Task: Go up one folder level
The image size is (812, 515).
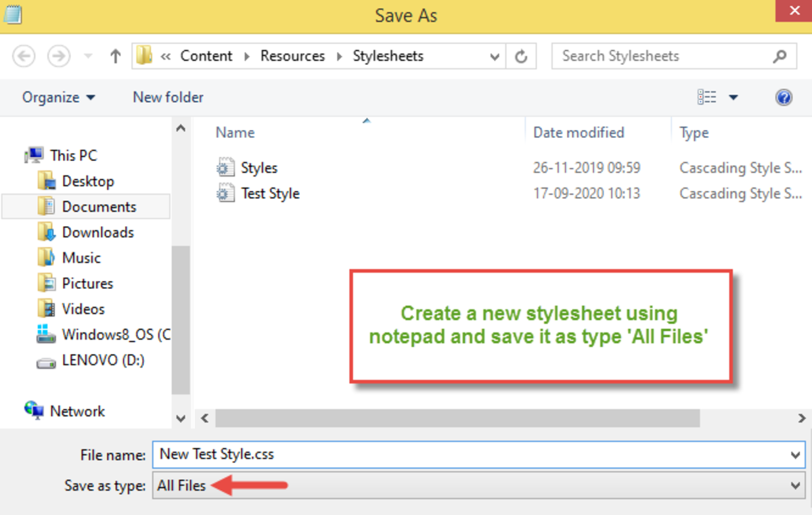Action: 115,57
